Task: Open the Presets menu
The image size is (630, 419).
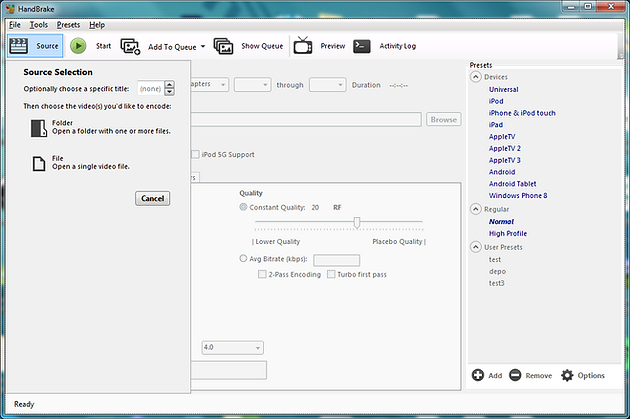Action: click(68, 25)
